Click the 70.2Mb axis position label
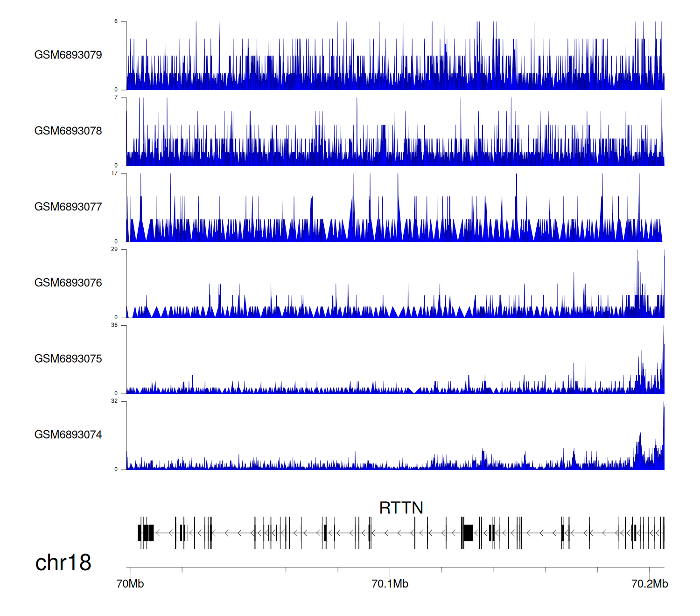Viewport: 700px width, 616px height. coord(650,584)
